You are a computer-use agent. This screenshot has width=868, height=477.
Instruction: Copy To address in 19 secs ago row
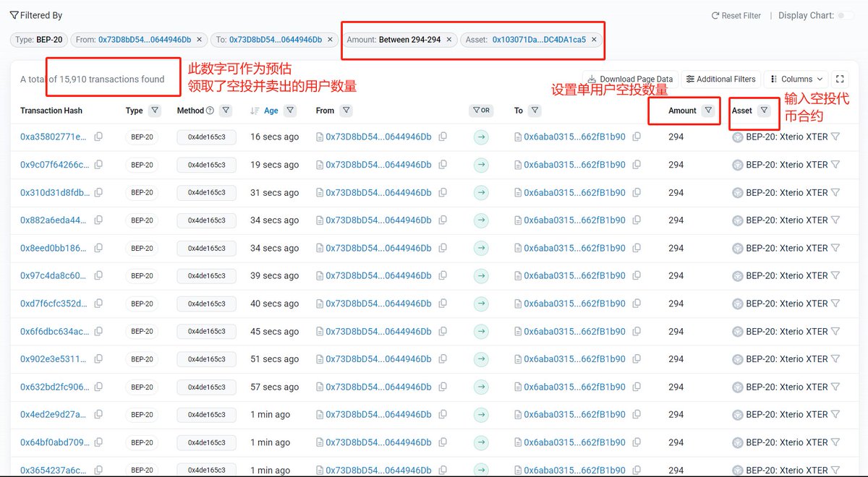[637, 165]
